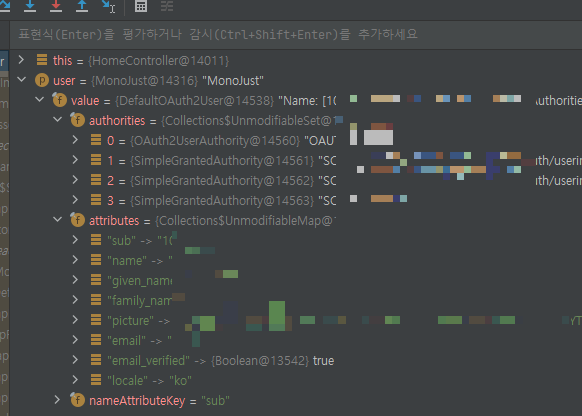Click the object icon beside 'this'
This screenshot has width=582, height=416.
[x=42, y=60]
